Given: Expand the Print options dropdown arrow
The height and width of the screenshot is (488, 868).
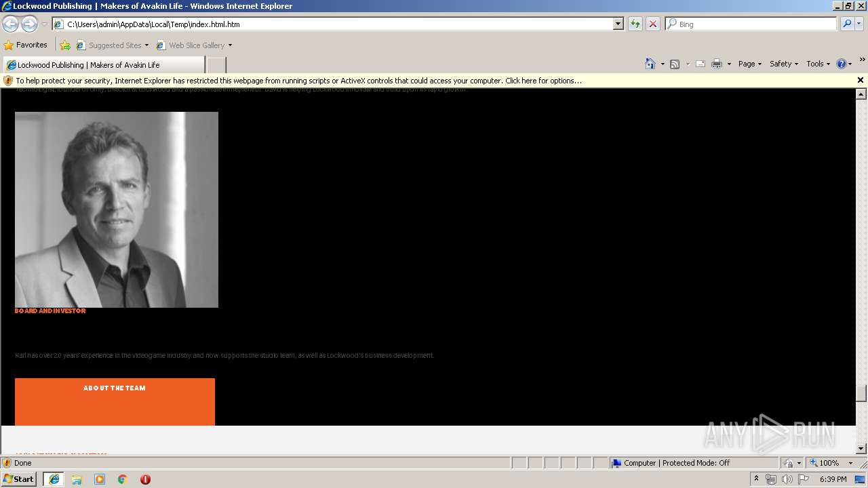Looking at the screenshot, I should point(729,64).
